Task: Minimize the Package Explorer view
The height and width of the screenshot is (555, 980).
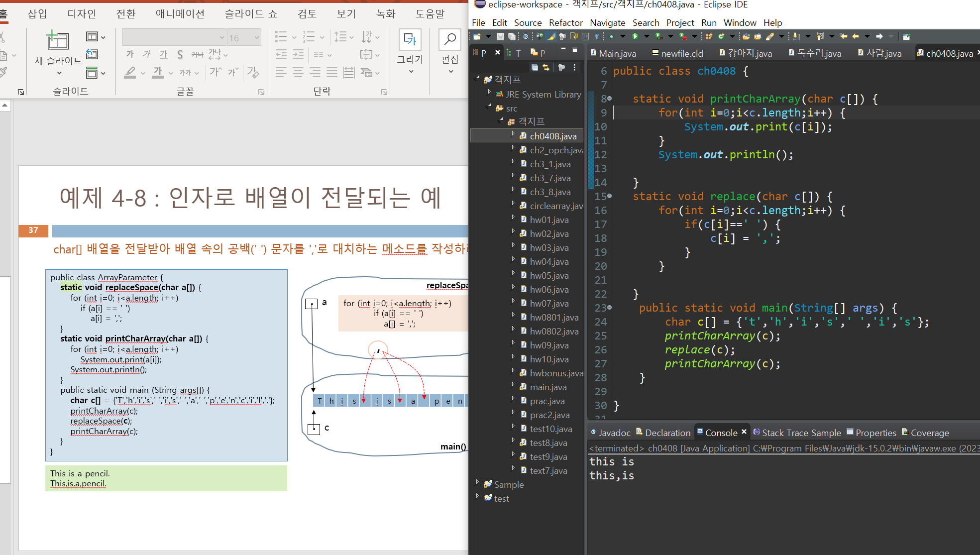Action: [563, 50]
